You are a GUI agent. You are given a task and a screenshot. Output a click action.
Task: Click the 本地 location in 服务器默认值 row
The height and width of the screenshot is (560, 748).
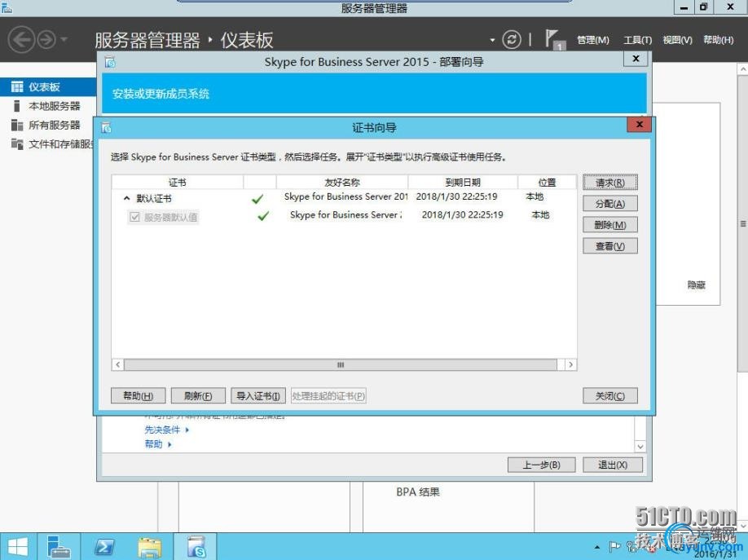tap(540, 215)
